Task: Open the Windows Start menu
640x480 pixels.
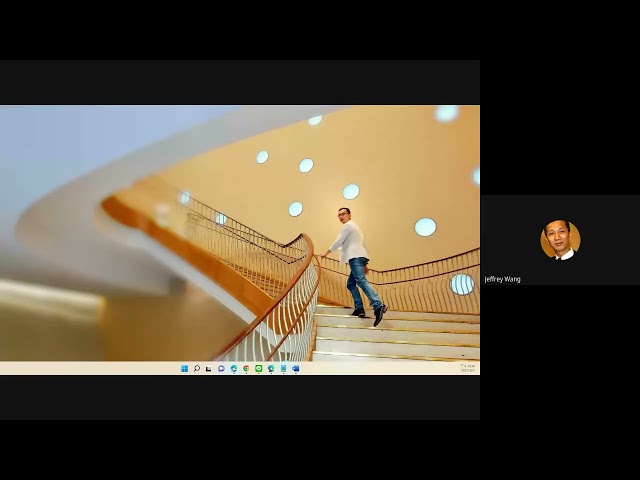Action: (x=184, y=369)
